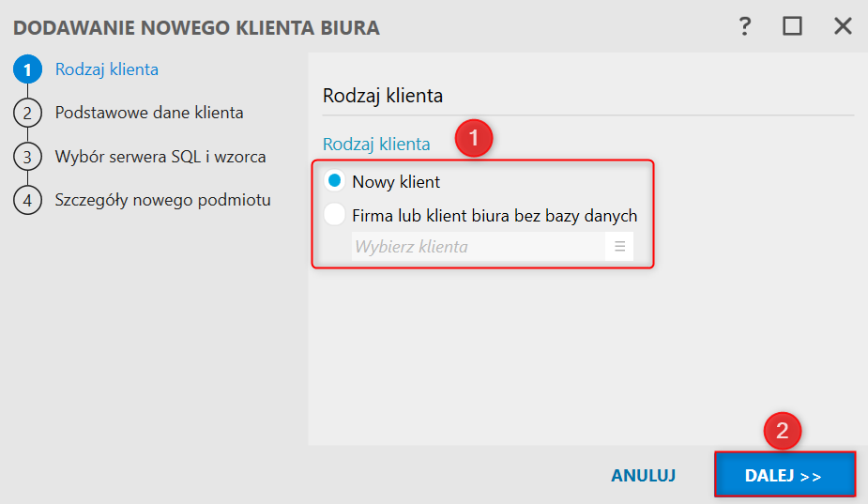This screenshot has width=868, height=504.
Task: Click the step 1 number circle
Action: (28, 69)
